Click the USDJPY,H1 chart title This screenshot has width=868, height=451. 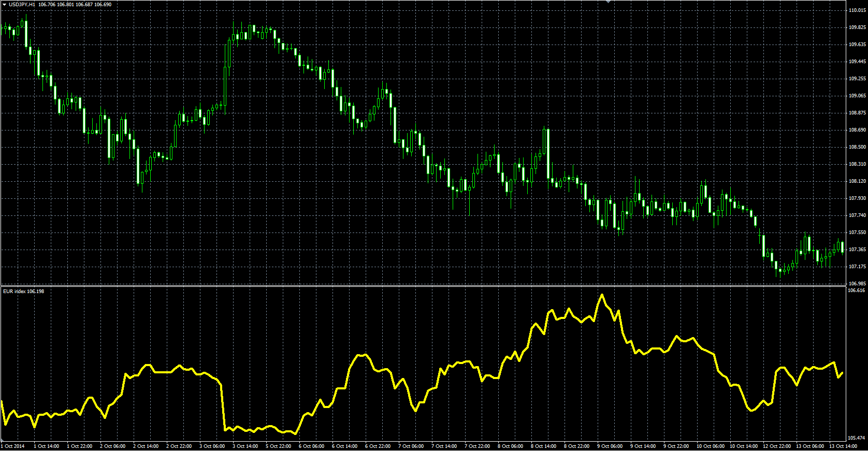tap(22, 5)
